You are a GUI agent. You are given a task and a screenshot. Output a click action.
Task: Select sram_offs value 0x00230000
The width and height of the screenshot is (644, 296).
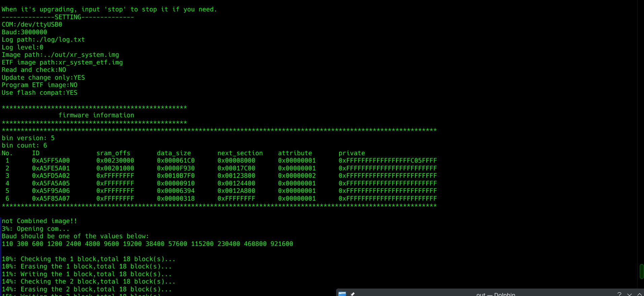[115, 161]
